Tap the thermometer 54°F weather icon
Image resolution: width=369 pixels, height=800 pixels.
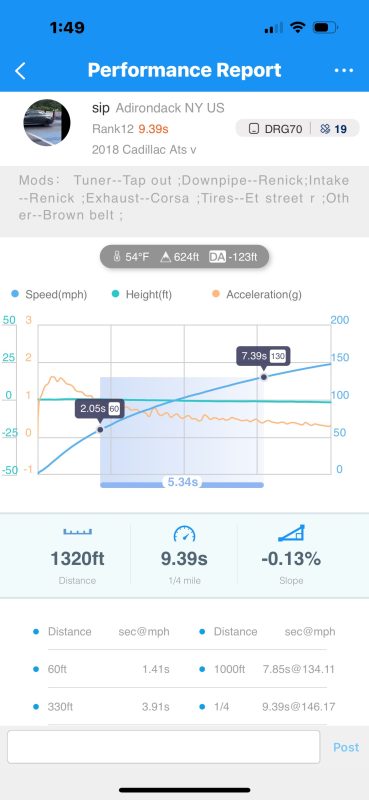coord(117,257)
